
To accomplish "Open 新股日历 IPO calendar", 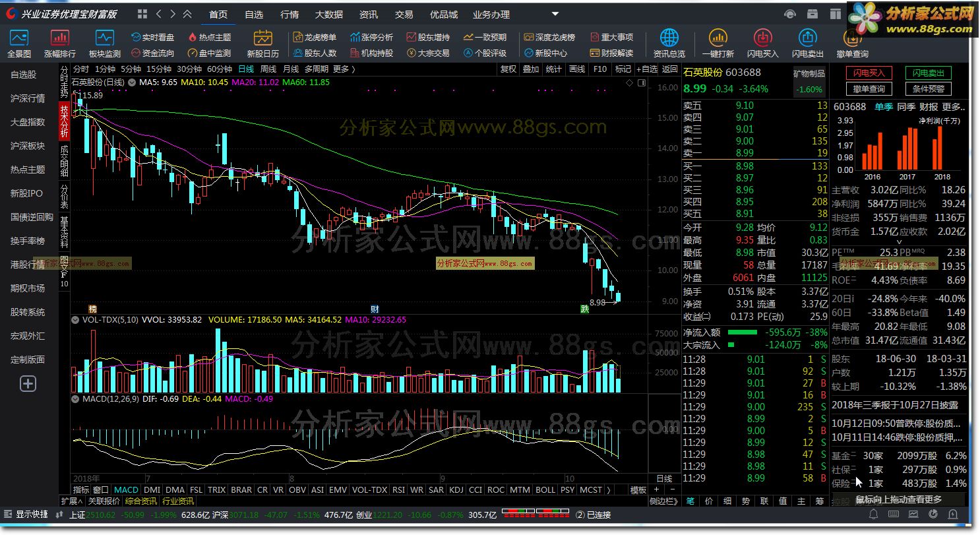I will [263, 44].
